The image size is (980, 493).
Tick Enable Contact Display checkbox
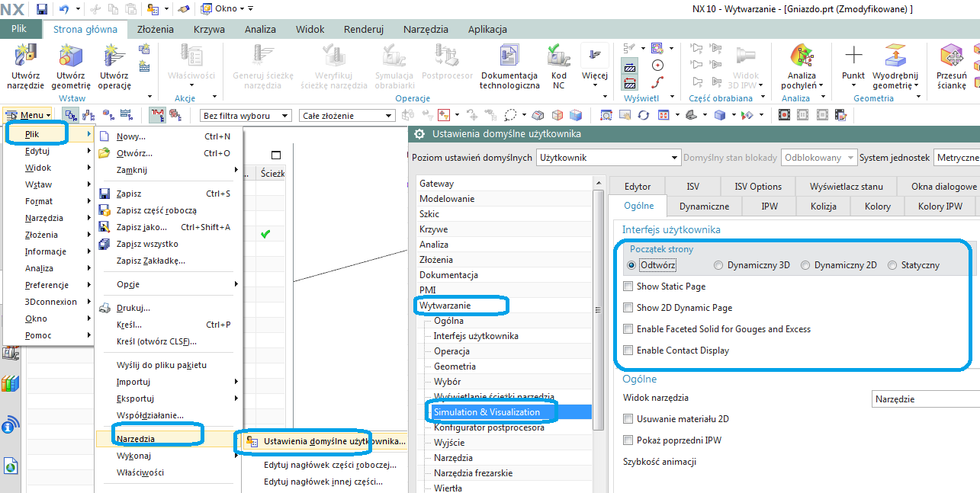(x=628, y=351)
